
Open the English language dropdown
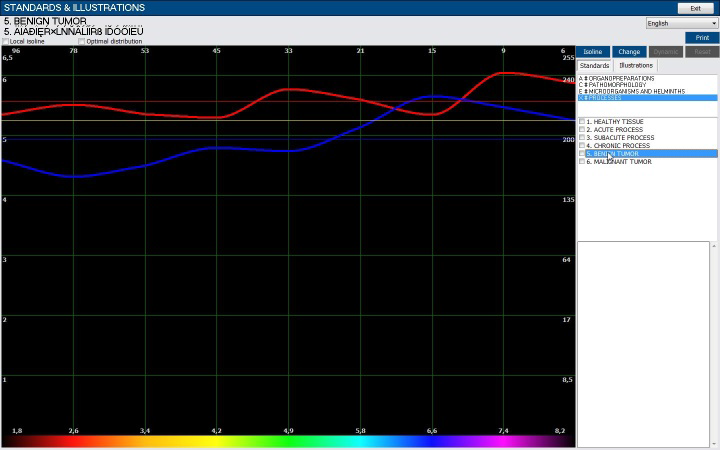pyautogui.click(x=681, y=23)
